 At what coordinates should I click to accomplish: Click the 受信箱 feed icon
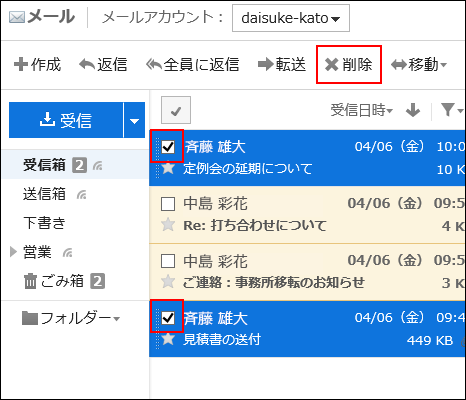click(98, 165)
